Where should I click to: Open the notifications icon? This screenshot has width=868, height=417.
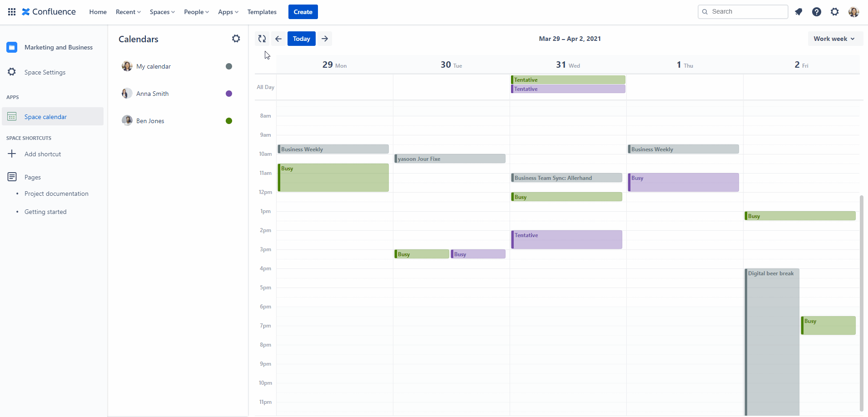click(x=799, y=12)
